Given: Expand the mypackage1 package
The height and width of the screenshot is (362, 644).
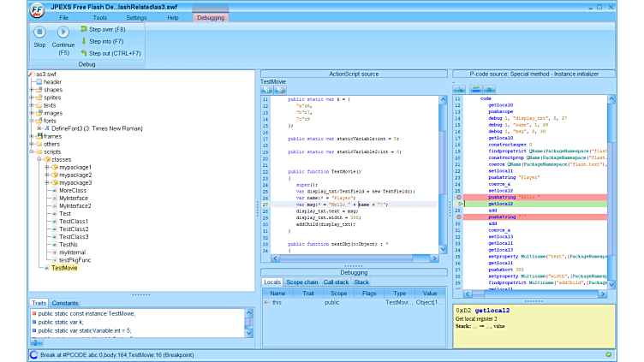Looking at the screenshot, I should pyautogui.click(x=47, y=168).
